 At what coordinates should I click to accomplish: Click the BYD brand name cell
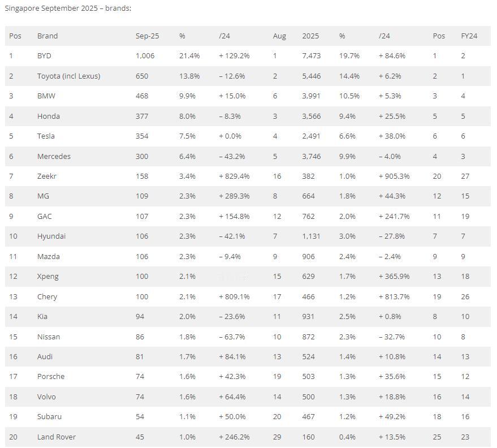pyautogui.click(x=44, y=56)
